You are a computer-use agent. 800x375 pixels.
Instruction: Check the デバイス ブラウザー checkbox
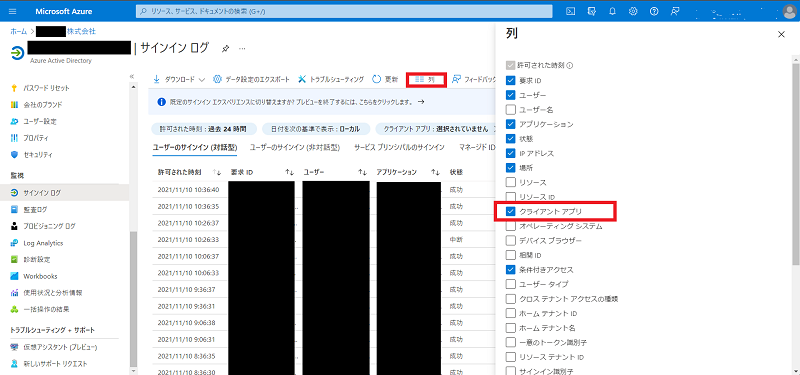[511, 240]
